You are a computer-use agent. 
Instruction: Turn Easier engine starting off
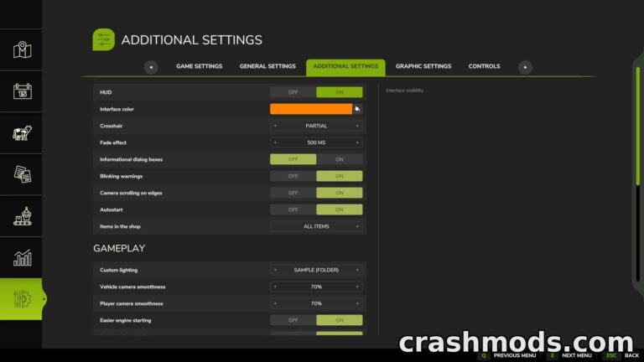pos(293,320)
